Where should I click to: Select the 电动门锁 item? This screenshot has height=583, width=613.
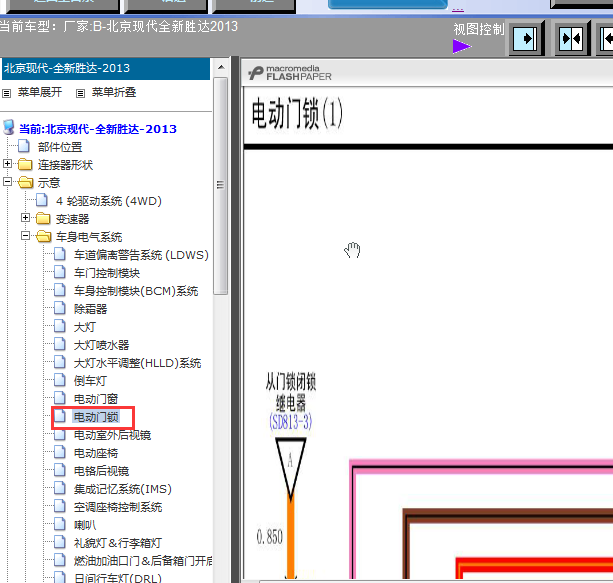(x=96, y=417)
